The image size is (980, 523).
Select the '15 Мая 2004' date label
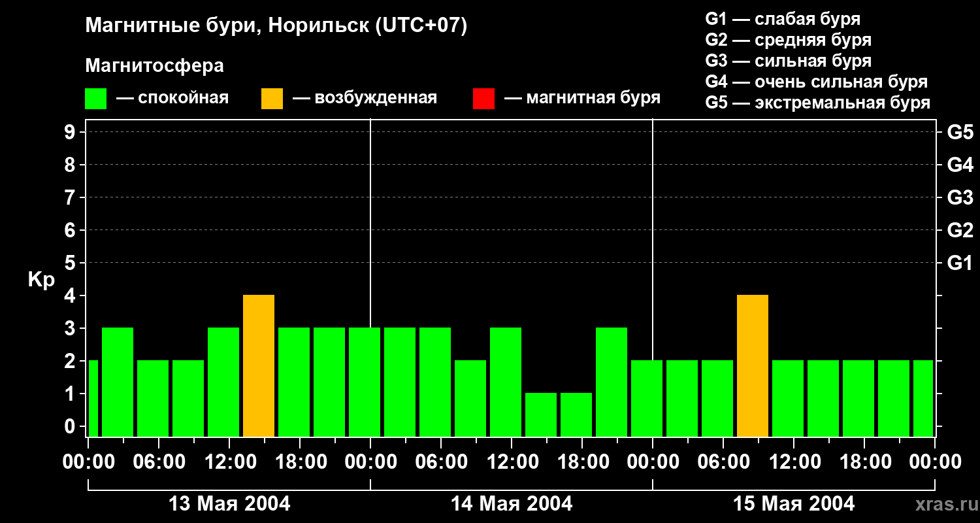coord(794,503)
